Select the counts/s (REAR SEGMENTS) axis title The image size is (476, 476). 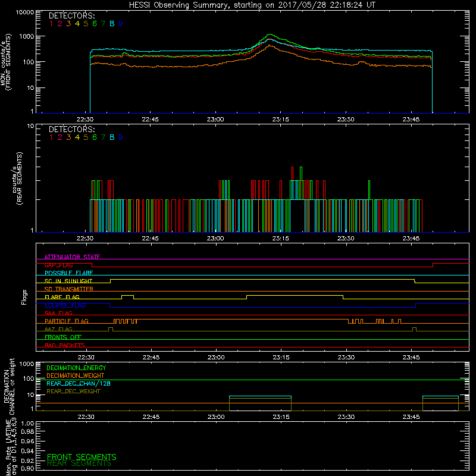17,178
